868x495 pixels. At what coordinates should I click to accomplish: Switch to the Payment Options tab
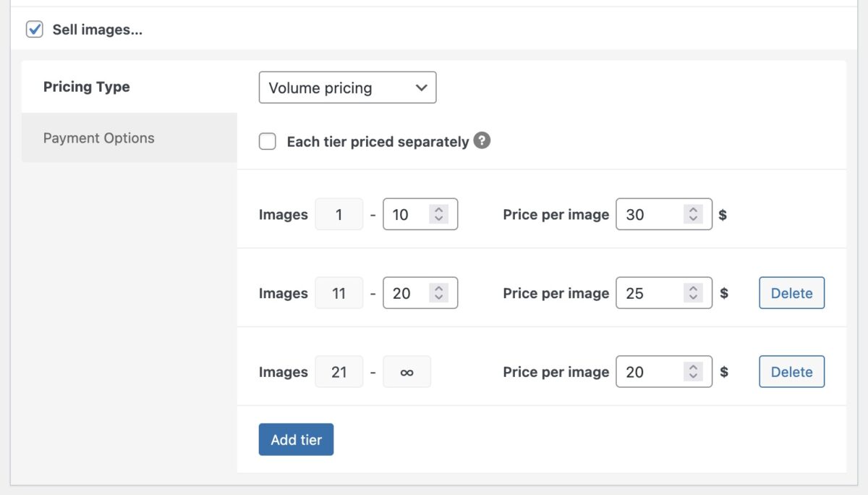tap(98, 137)
